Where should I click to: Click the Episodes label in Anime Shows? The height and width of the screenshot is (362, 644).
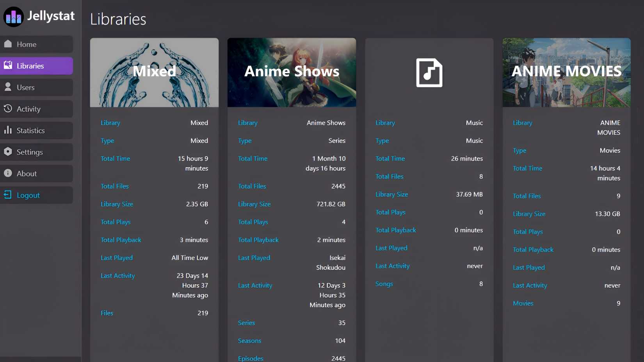click(x=251, y=358)
